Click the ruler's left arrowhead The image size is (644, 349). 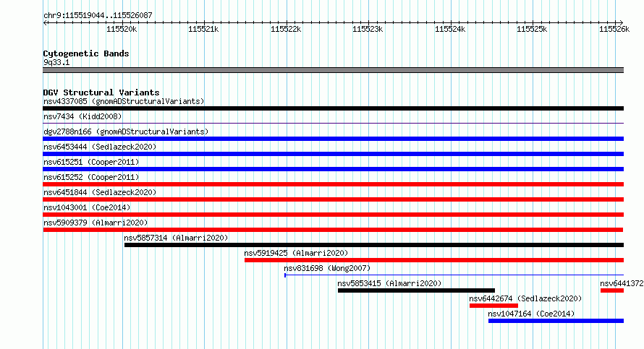45,23
